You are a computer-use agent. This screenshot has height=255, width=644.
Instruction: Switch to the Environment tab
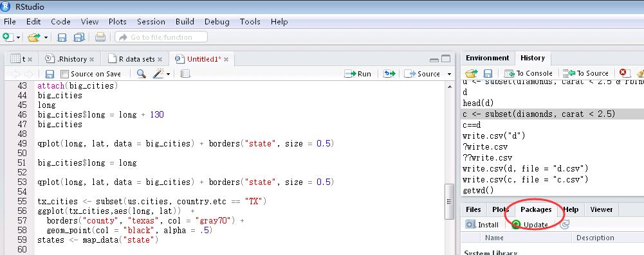click(x=487, y=58)
